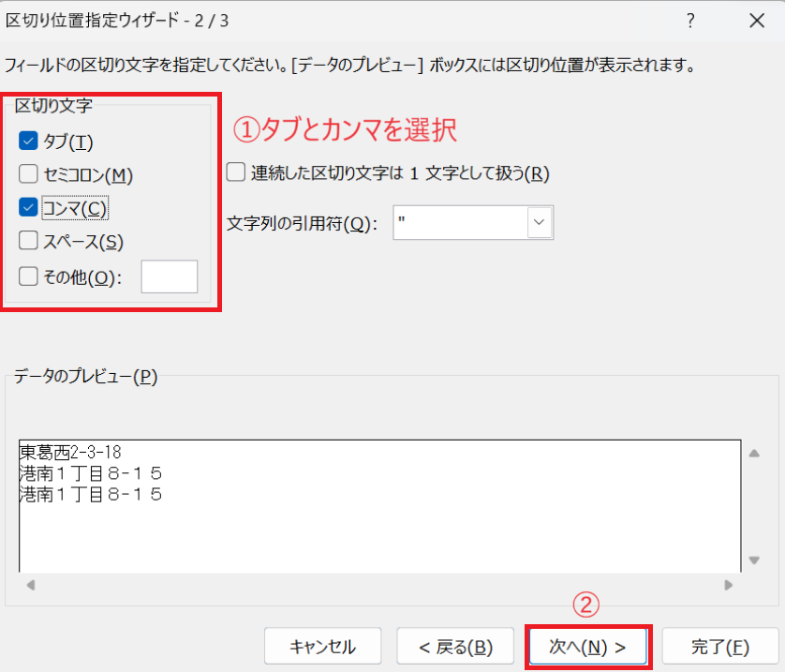
Task: Finish the wizard with 完了(F)
Action: (720, 647)
